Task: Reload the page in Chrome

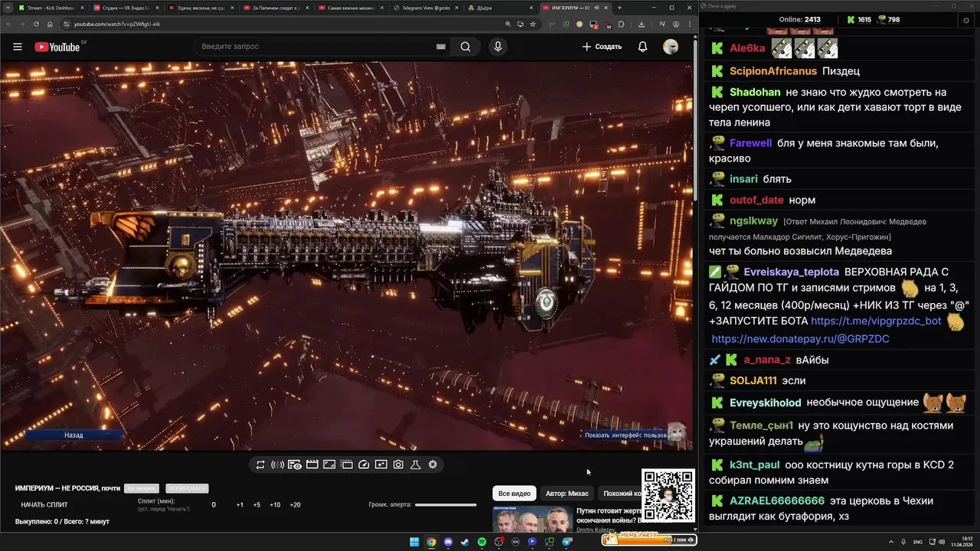Action: [x=36, y=24]
